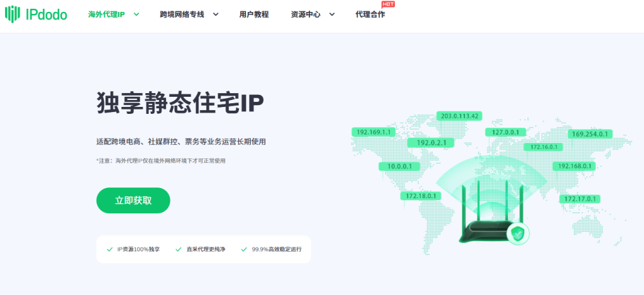This screenshot has height=295, width=644.
Task: Click the red HOT badge
Action: (388, 4)
